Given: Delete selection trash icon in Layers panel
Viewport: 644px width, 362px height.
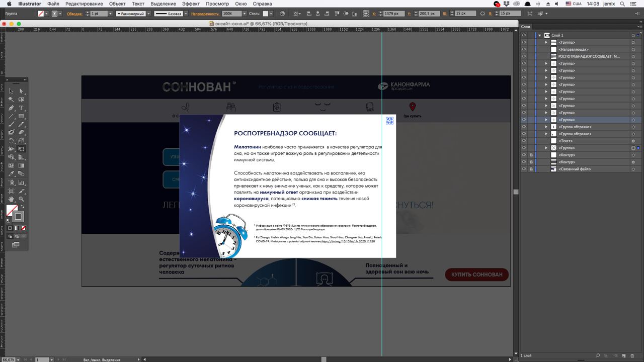Looking at the screenshot, I should click(x=633, y=355).
